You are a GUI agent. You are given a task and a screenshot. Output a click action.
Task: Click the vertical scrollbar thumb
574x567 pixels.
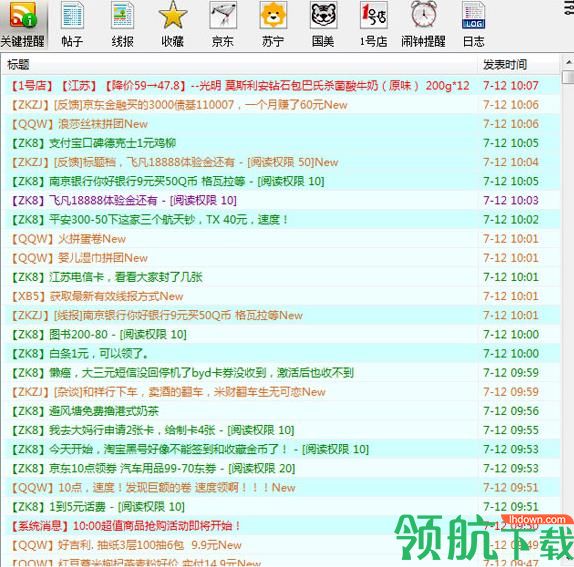pos(569,78)
